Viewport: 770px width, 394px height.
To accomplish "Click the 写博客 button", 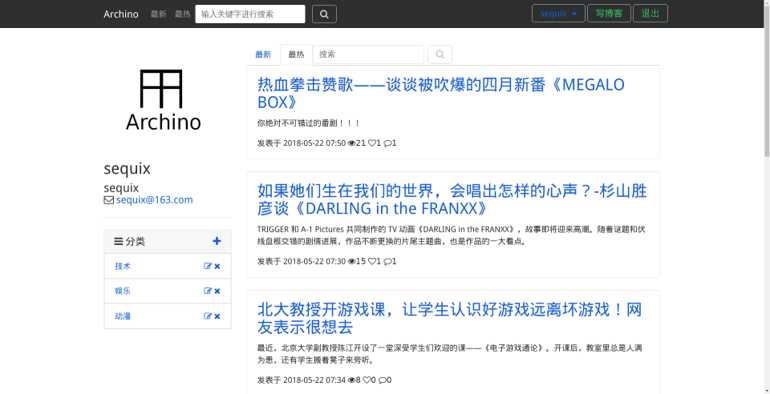I will click(x=609, y=14).
